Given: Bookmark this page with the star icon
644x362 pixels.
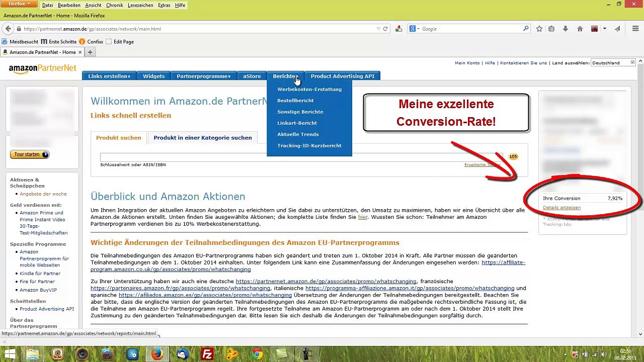Looking at the screenshot, I should 539,29.
